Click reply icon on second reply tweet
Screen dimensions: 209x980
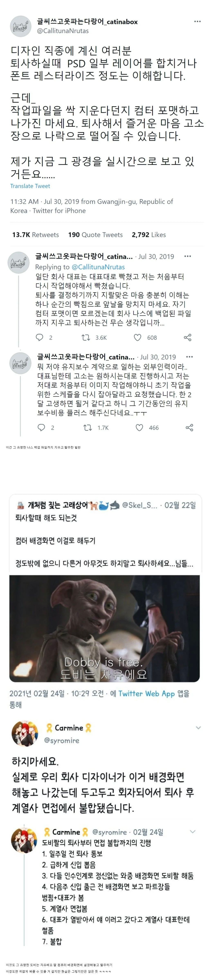click(x=41, y=427)
